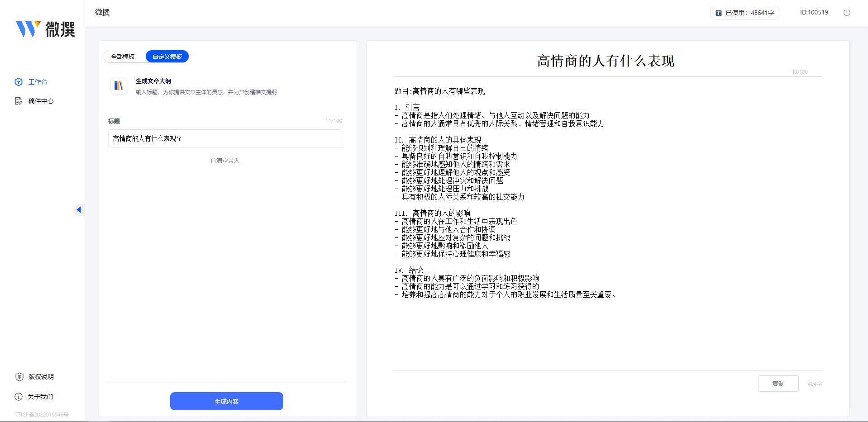This screenshot has height=422, width=868.
Task: Open 稿件中心 using its document icon
Action: click(18, 101)
